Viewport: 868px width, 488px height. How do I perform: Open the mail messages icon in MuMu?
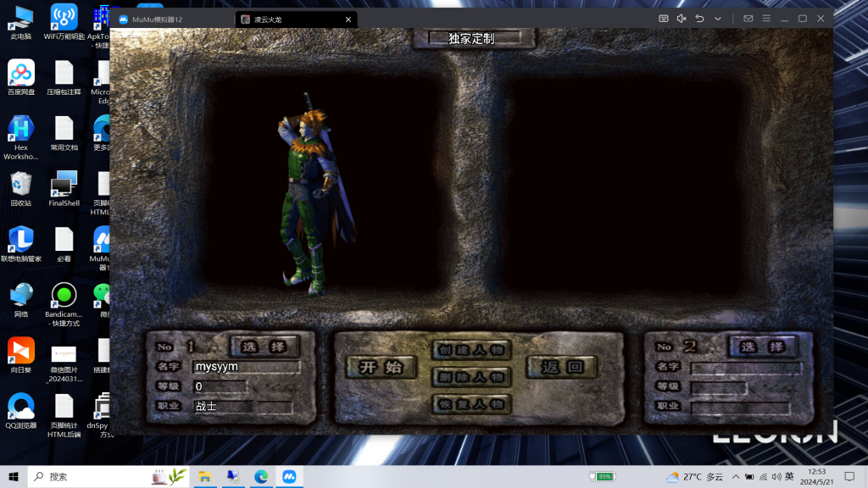tap(748, 19)
